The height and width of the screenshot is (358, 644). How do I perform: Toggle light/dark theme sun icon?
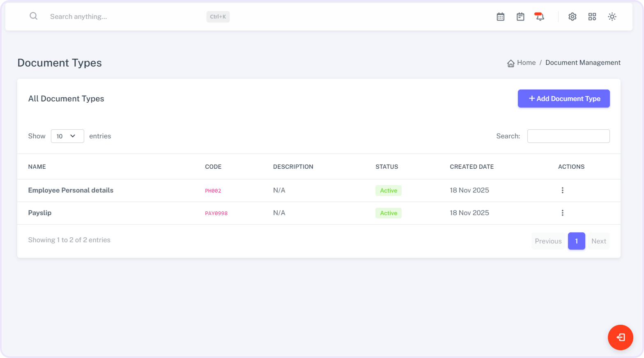tap(612, 17)
